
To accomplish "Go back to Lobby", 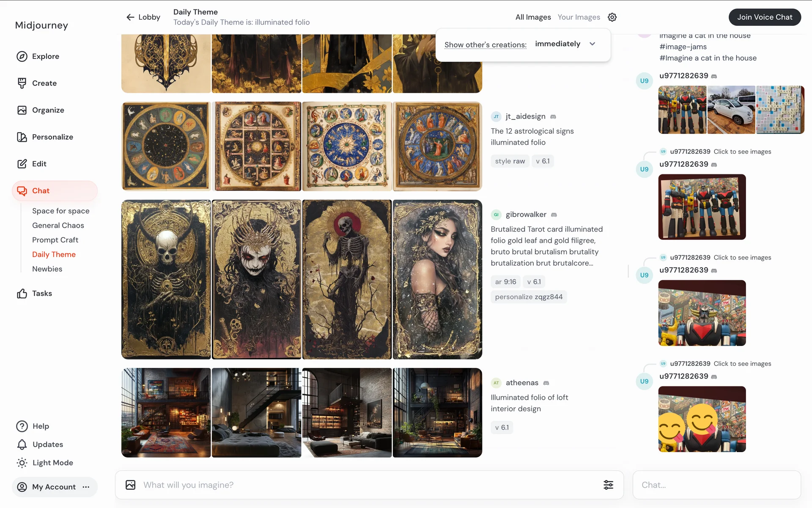I will [x=143, y=17].
